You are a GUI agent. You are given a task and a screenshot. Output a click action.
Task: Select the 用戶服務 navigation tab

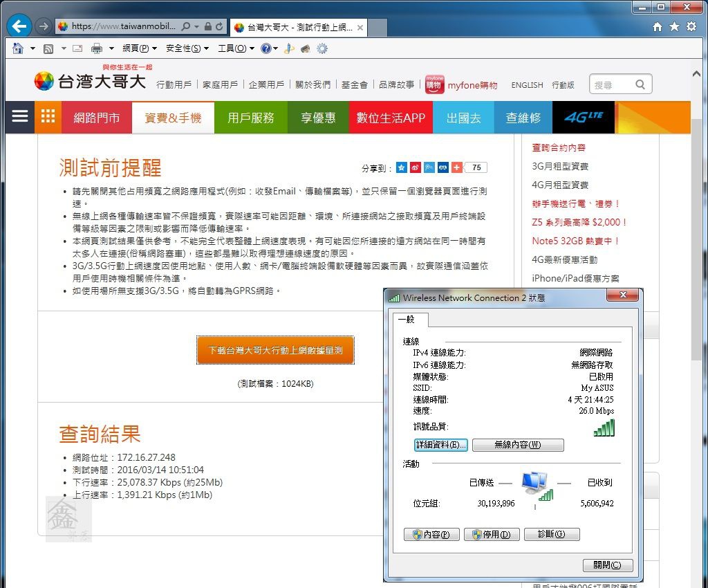click(x=250, y=118)
